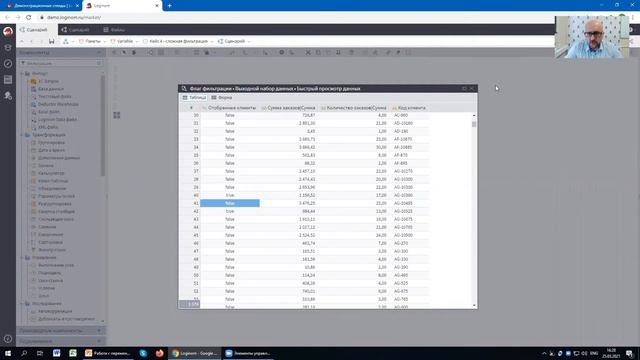This screenshot has width=640, height=360.
Task: Select the highlighted cell in row 41
Action: [x=230, y=203]
